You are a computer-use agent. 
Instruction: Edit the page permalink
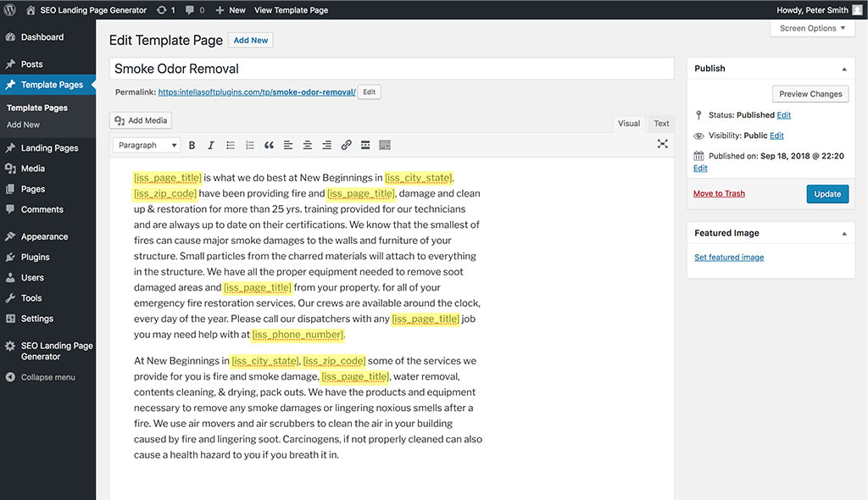coord(369,91)
